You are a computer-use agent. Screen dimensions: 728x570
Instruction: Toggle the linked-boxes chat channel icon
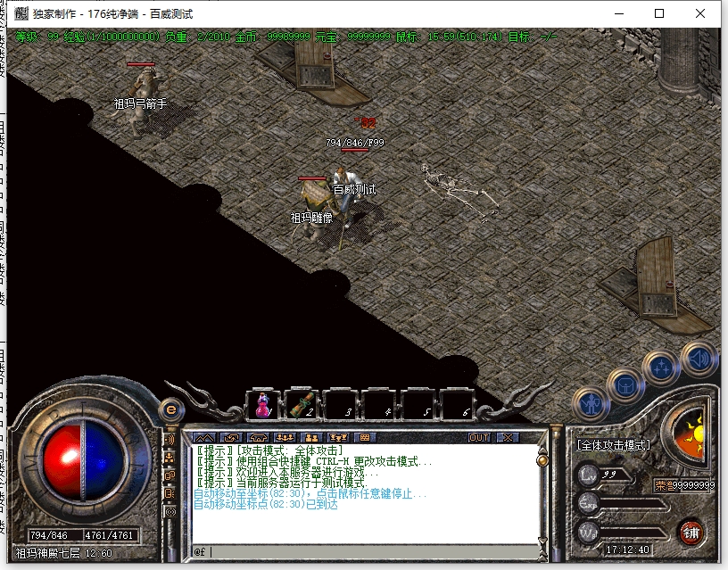(170, 475)
